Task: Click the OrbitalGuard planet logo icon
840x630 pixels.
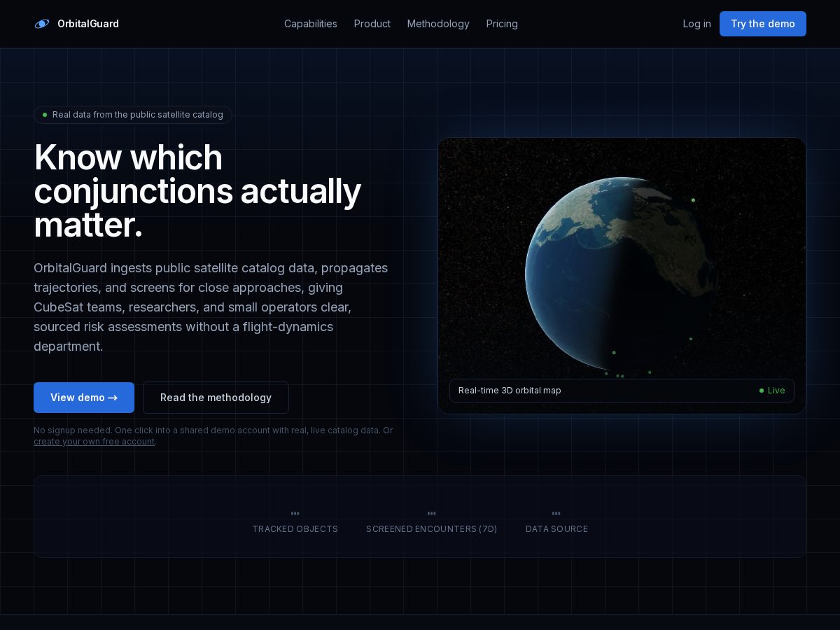Action: click(x=42, y=24)
